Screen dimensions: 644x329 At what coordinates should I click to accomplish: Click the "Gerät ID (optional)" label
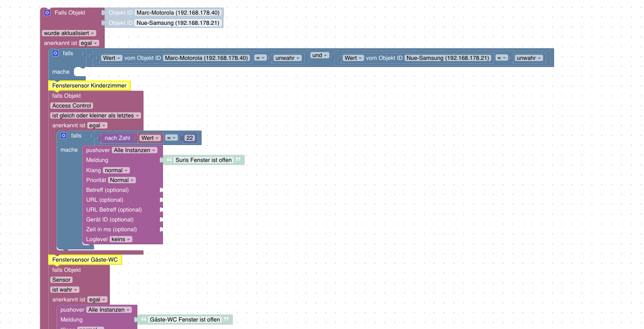tap(110, 219)
